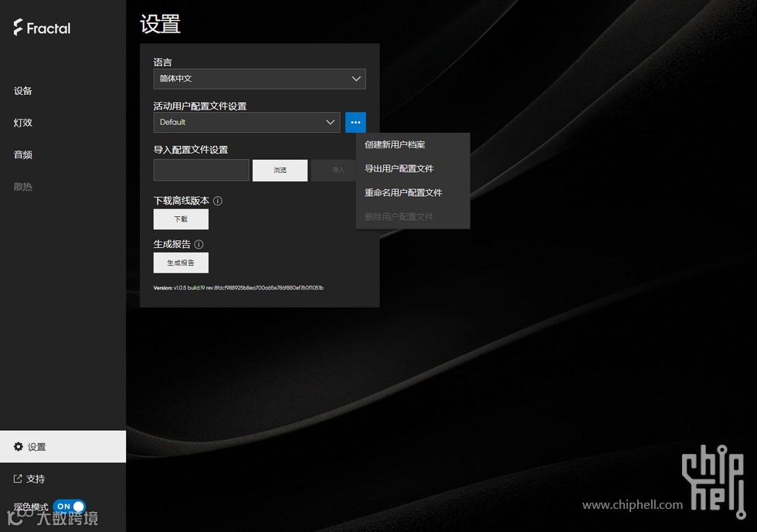Toggle the 深色模式 dark mode switch

click(70, 506)
